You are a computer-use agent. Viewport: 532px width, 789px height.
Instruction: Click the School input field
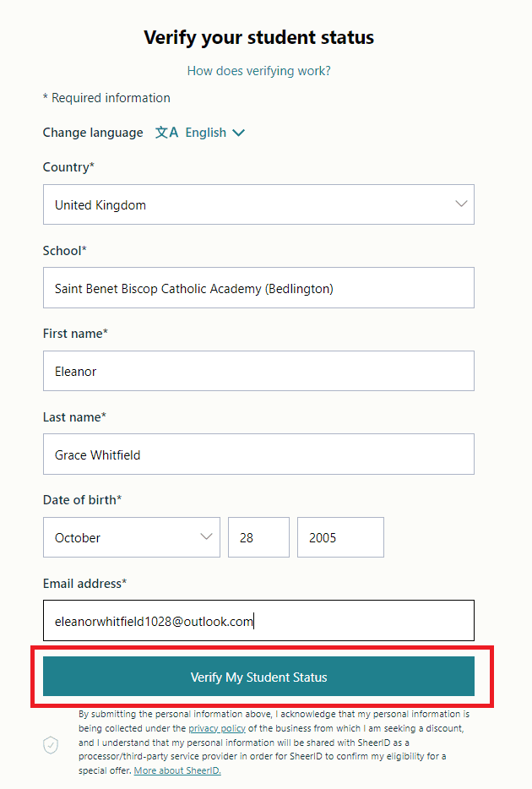click(258, 288)
